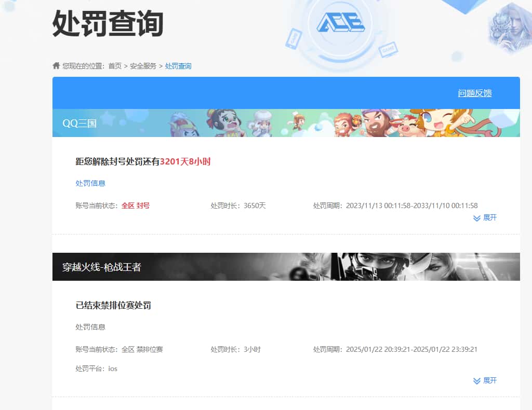Viewport: 532px width, 410px height.
Task: Click the 2025/01/22 punishment period text
Action: [x=395, y=349]
